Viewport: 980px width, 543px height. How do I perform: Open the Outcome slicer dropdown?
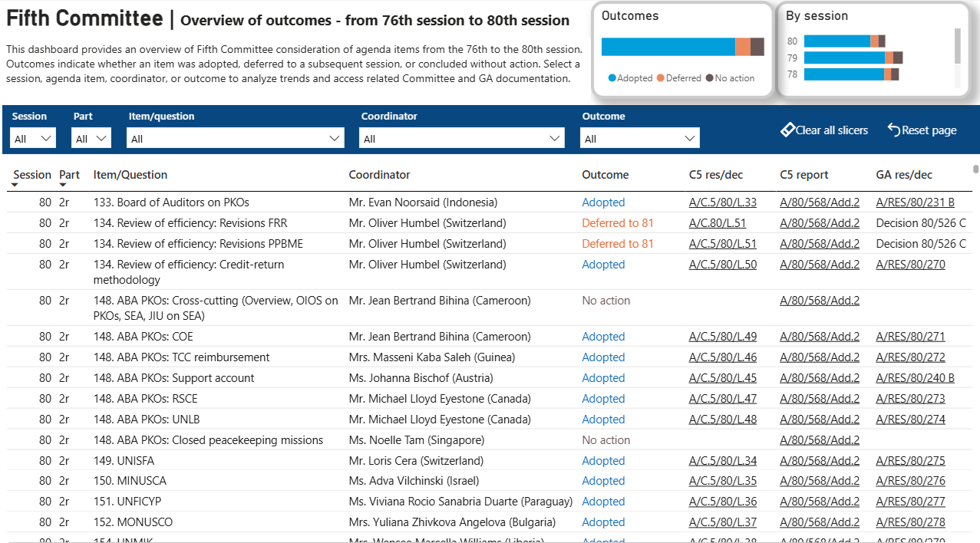point(640,138)
